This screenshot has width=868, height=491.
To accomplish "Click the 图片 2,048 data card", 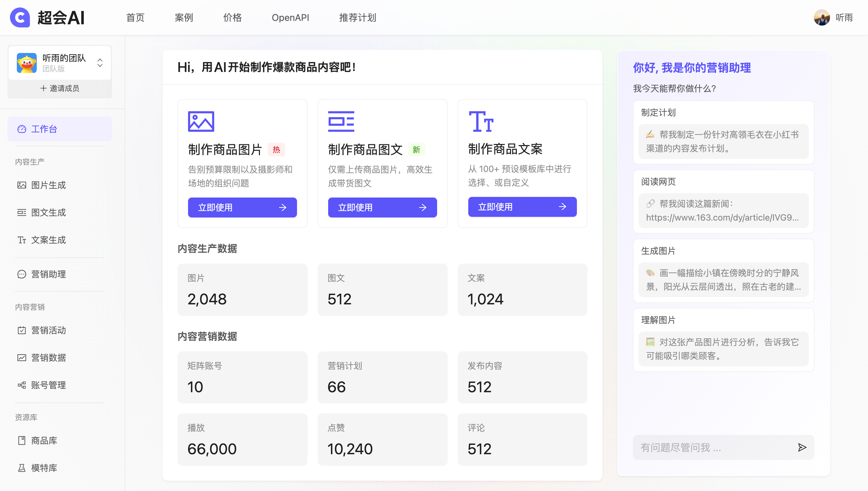I will pyautogui.click(x=242, y=290).
